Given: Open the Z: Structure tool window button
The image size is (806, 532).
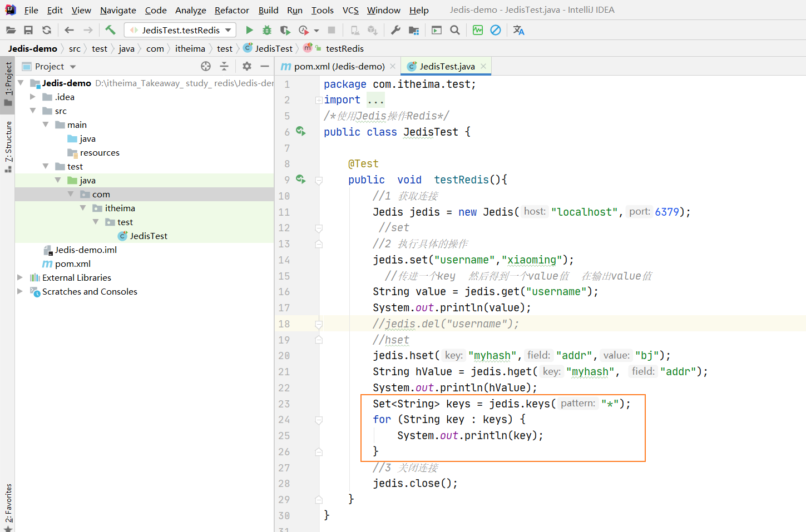Looking at the screenshot, I should [8, 147].
